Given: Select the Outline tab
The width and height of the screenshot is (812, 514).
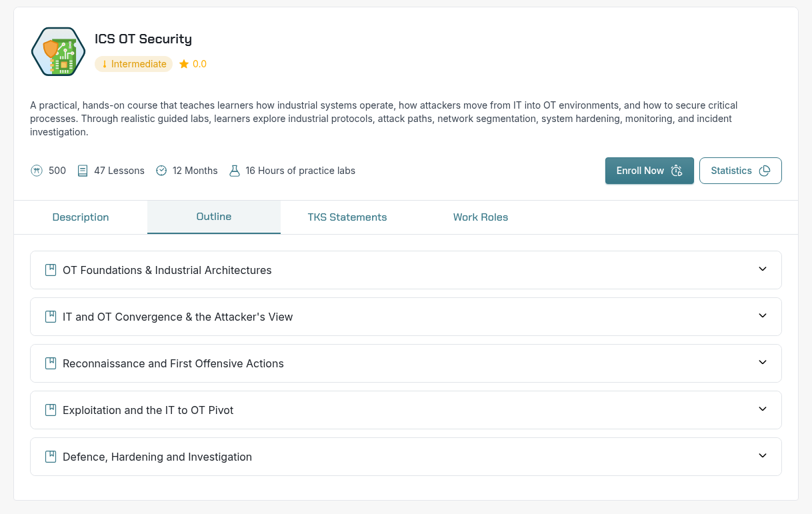Looking at the screenshot, I should [x=214, y=217].
